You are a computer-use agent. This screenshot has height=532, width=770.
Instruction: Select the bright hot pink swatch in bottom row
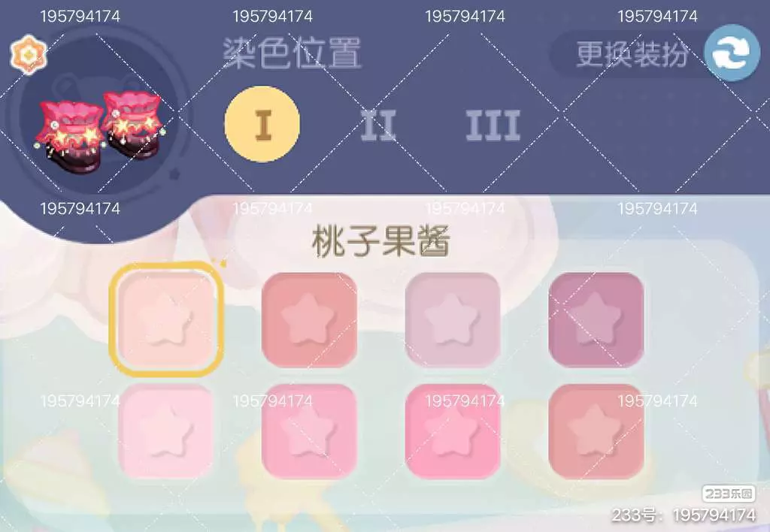coord(452,431)
